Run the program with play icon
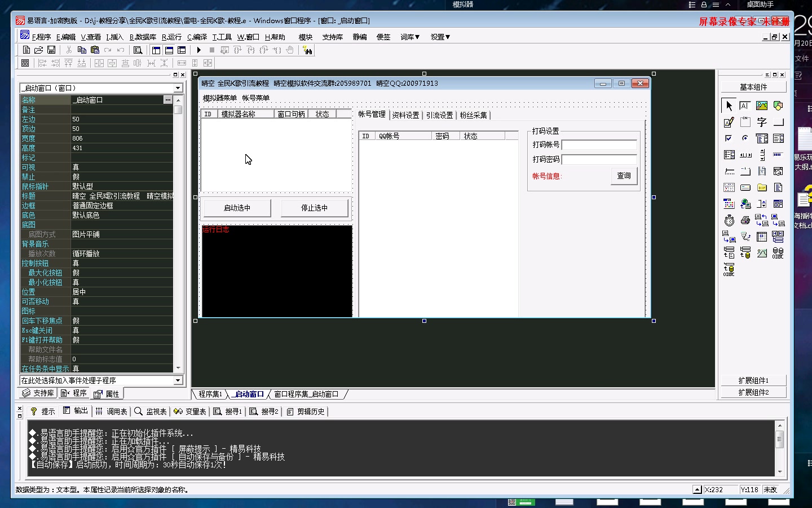The image size is (812, 508). [x=199, y=50]
